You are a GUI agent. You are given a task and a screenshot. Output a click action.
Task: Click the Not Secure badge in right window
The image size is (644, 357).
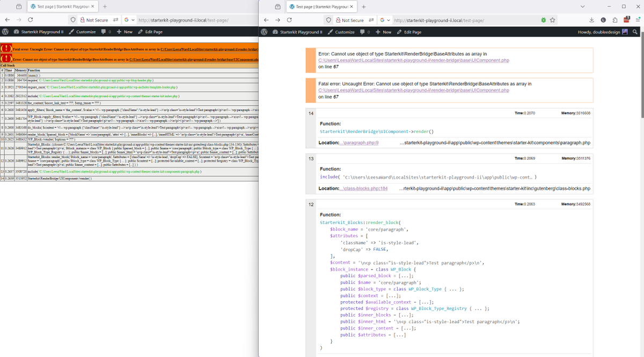349,20
